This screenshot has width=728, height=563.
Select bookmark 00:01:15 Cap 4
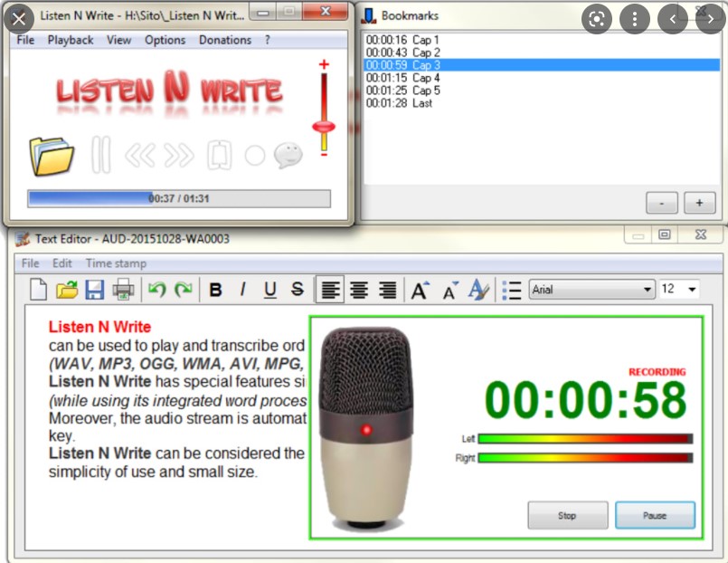[x=542, y=78]
